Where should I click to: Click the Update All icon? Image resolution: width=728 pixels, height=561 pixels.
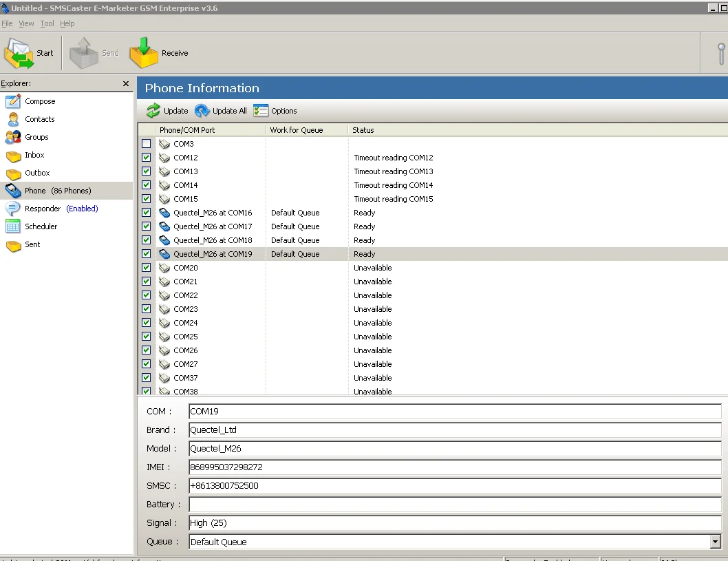[202, 111]
